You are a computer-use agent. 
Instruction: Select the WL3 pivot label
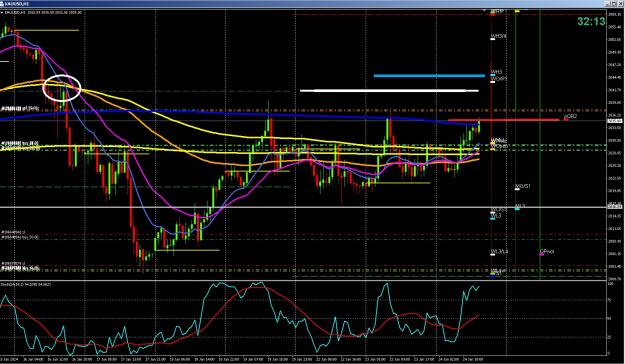(x=496, y=216)
